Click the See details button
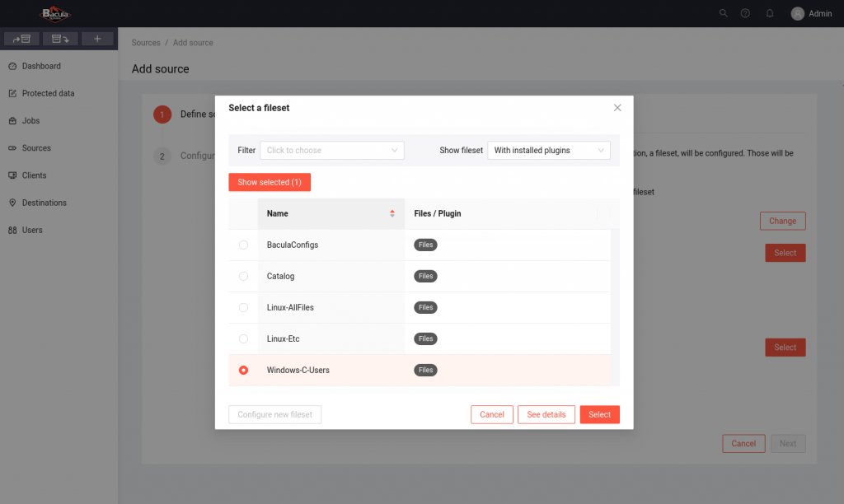 [x=546, y=414]
